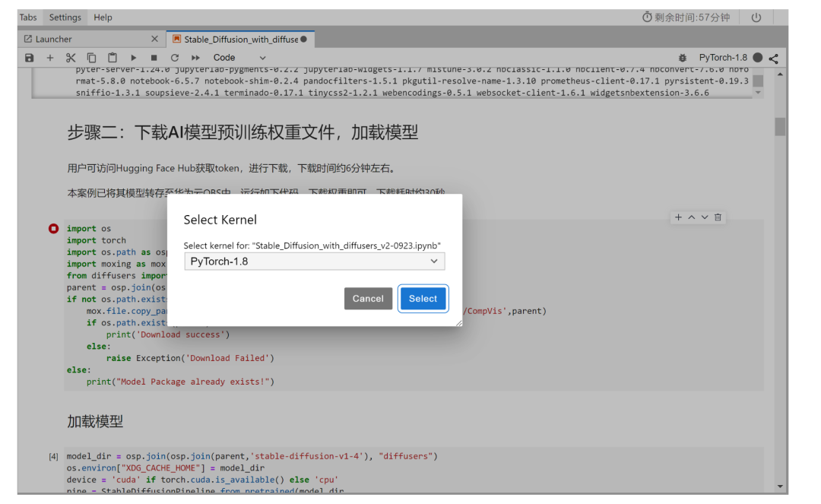821x504 pixels.
Task: Click the output area scroll down arrow
Action: 758,93
